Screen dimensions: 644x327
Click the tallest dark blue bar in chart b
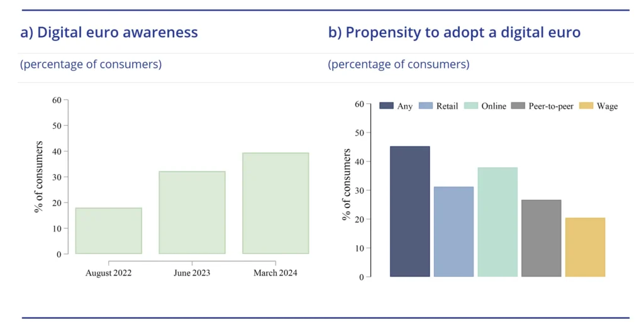(x=409, y=211)
